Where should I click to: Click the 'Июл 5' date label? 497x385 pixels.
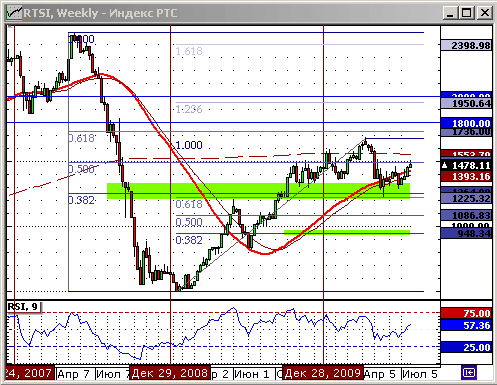[x=420, y=374]
